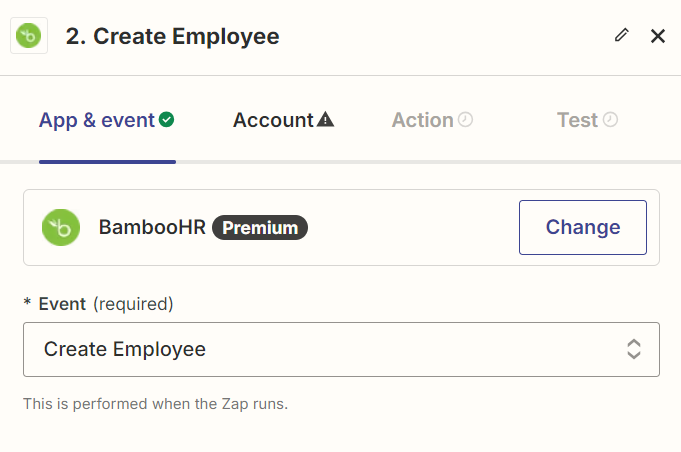Screen dimensions: 681x452
Task: Click the pencil icon to rename step
Action: pos(622,35)
